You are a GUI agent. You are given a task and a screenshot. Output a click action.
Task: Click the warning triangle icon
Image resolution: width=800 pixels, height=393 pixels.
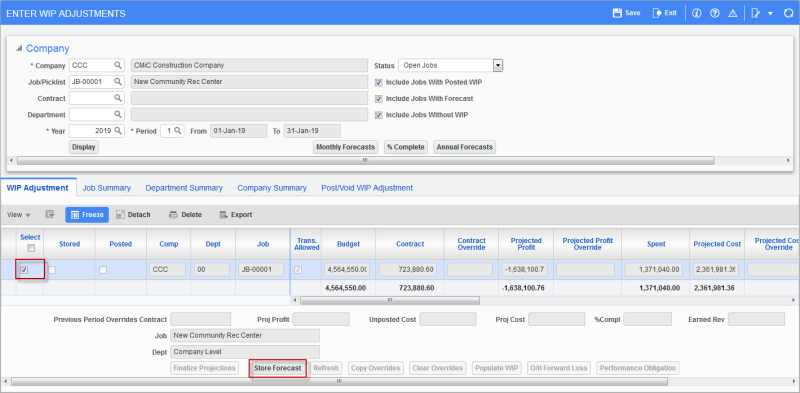click(733, 13)
